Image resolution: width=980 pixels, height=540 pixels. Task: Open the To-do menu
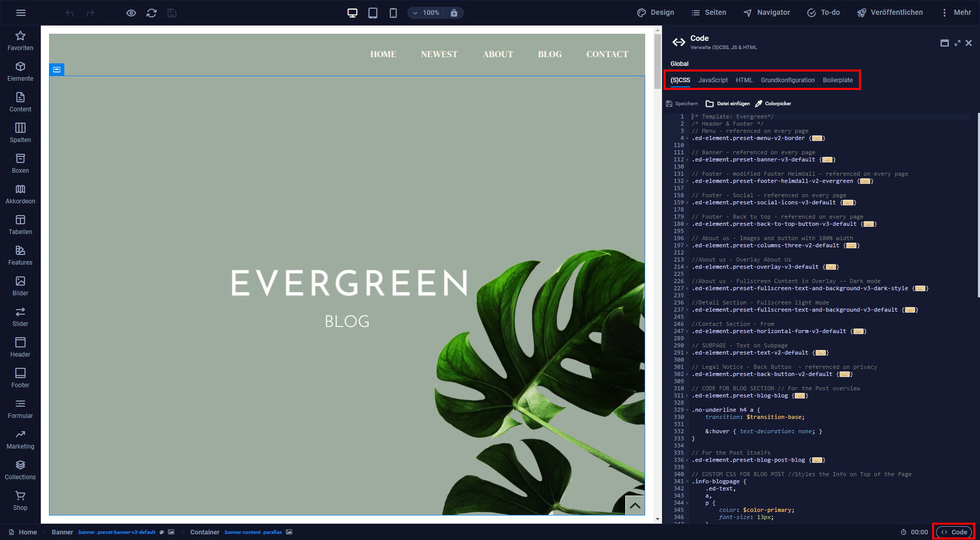pos(823,13)
